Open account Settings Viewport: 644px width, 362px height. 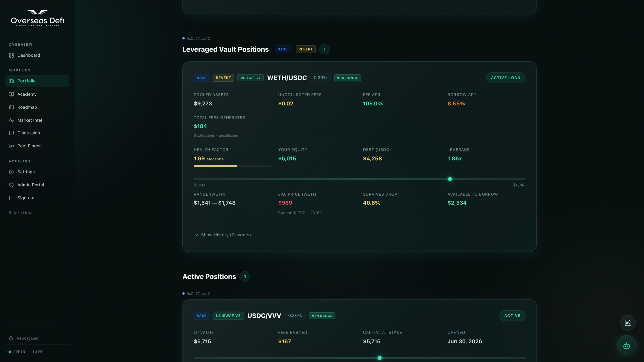pyautogui.click(x=37, y=172)
